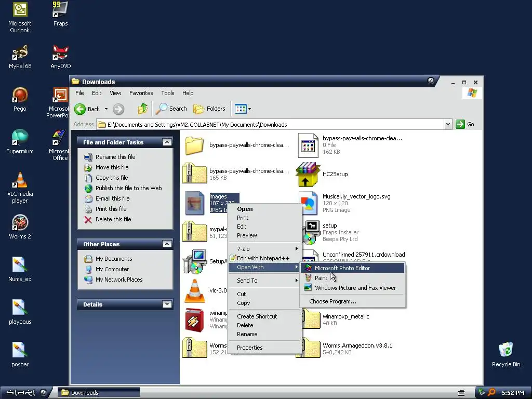Click the Downloads taskbar button

98,393
